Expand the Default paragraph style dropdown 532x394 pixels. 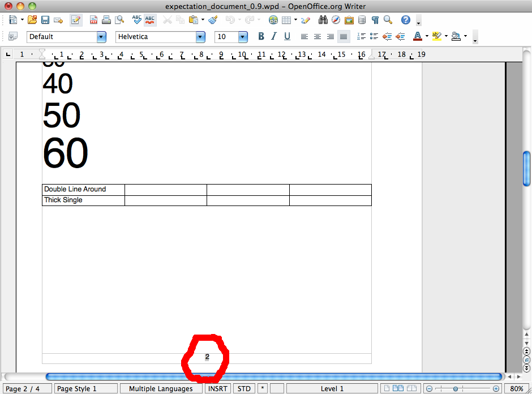pyautogui.click(x=101, y=37)
